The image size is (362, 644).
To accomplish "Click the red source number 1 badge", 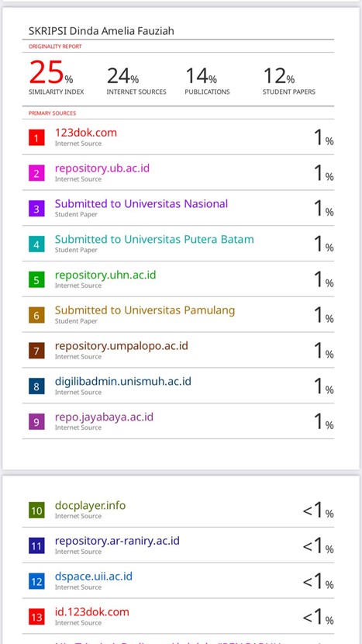I will [x=36, y=137].
